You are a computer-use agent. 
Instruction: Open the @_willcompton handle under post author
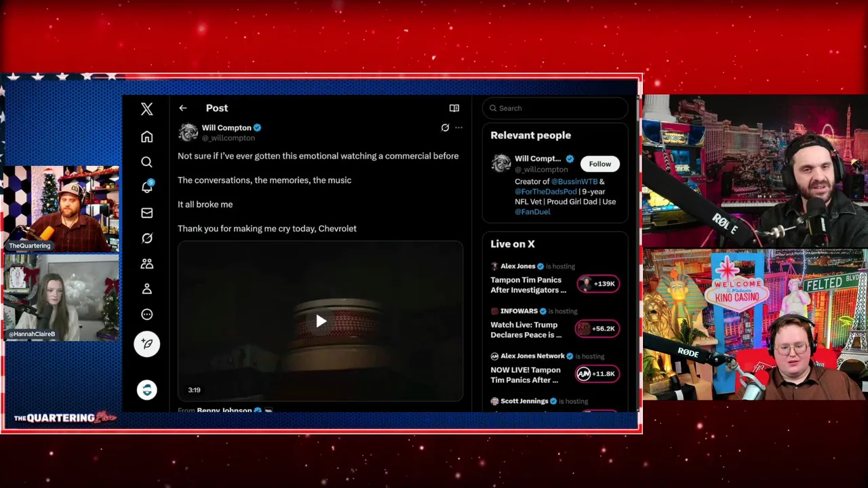(229, 138)
